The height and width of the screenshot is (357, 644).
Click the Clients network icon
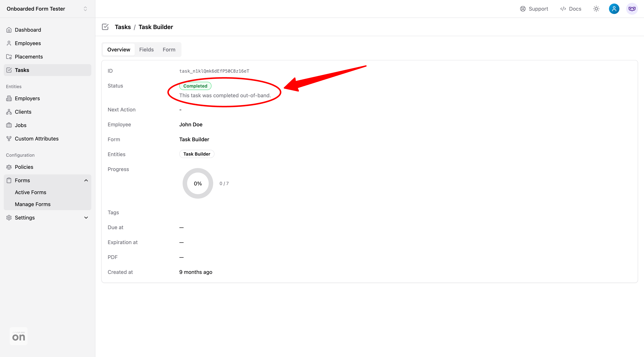pos(9,112)
